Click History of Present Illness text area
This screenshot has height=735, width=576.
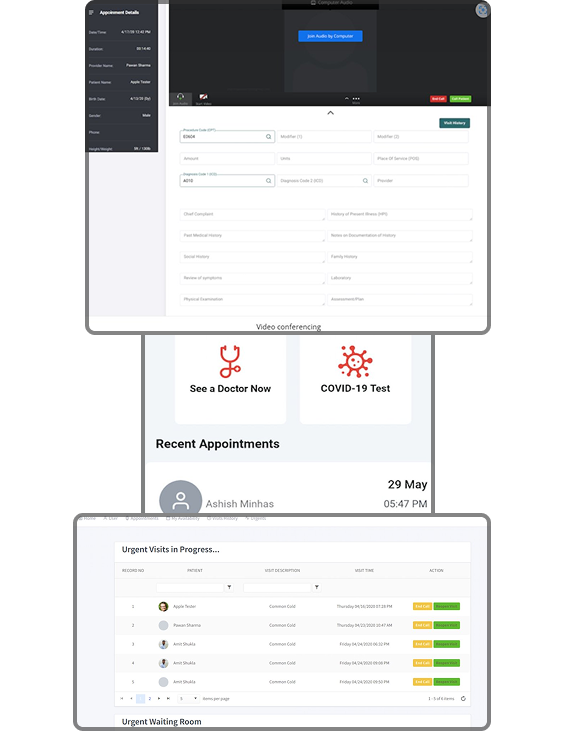point(400,215)
